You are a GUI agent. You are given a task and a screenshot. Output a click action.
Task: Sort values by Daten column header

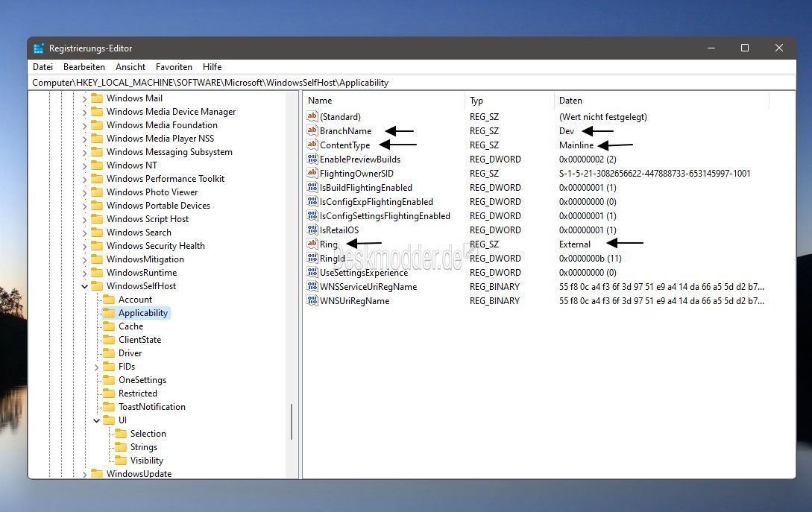(x=662, y=101)
